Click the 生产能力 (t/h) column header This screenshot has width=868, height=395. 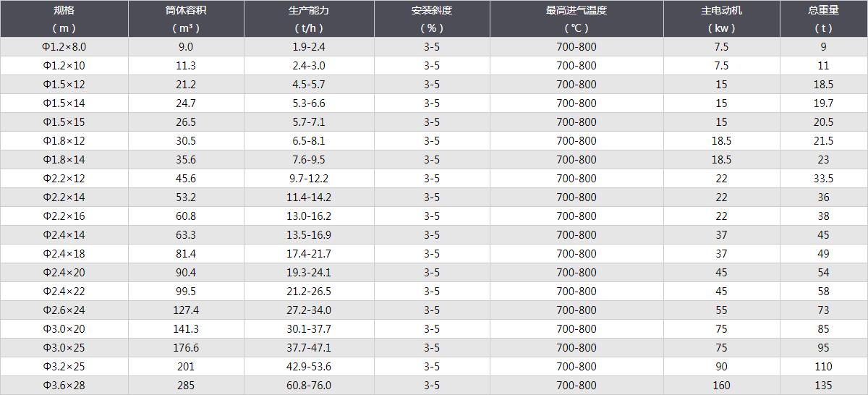click(x=309, y=19)
